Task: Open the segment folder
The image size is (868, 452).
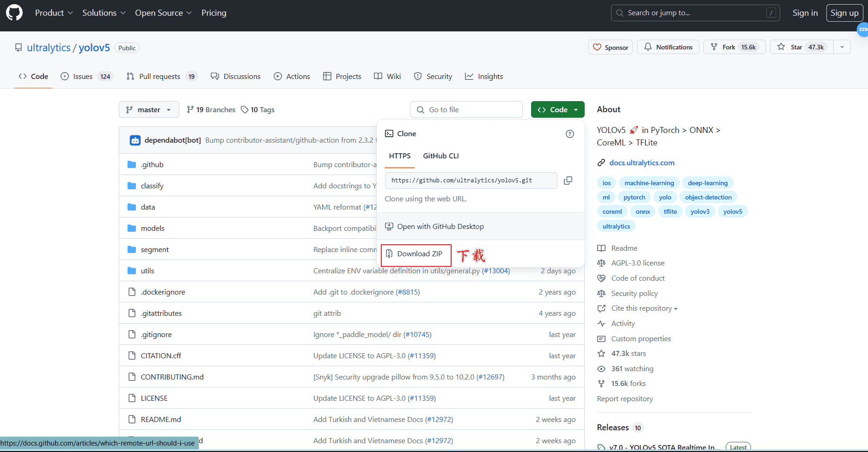Action: tap(155, 249)
